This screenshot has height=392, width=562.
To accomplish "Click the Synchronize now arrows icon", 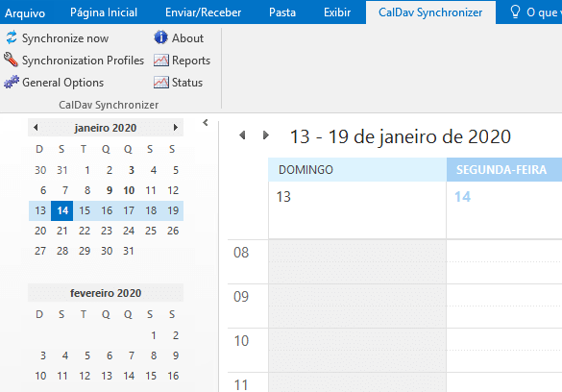I will tap(12, 37).
